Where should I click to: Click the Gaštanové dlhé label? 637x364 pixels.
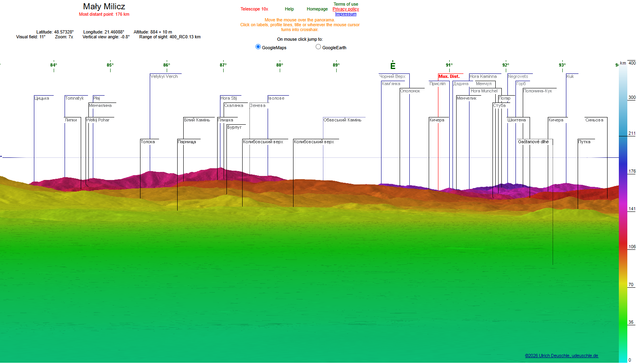point(533,142)
